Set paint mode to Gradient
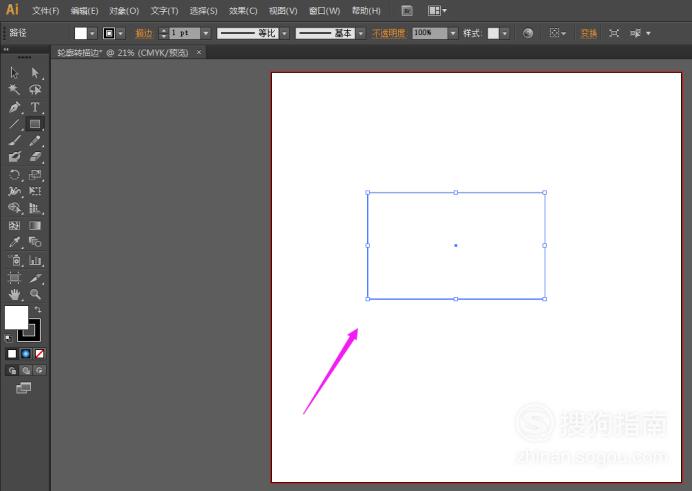 coord(26,354)
